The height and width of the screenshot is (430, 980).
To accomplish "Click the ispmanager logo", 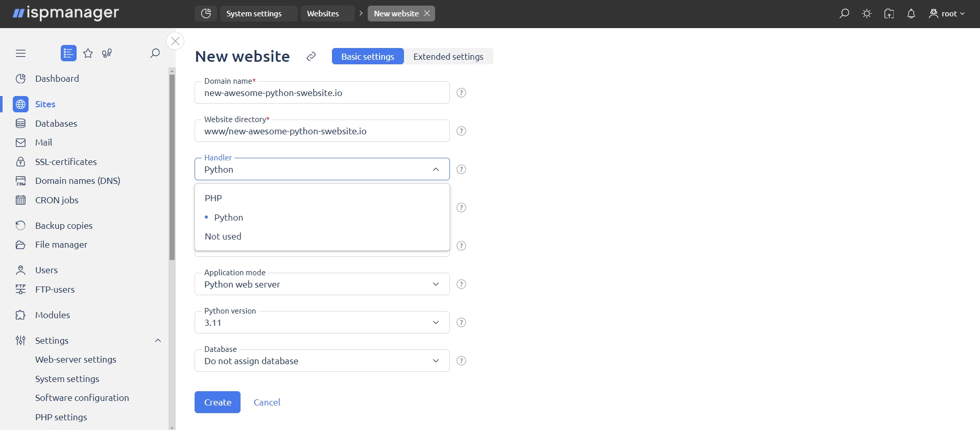I will (66, 13).
